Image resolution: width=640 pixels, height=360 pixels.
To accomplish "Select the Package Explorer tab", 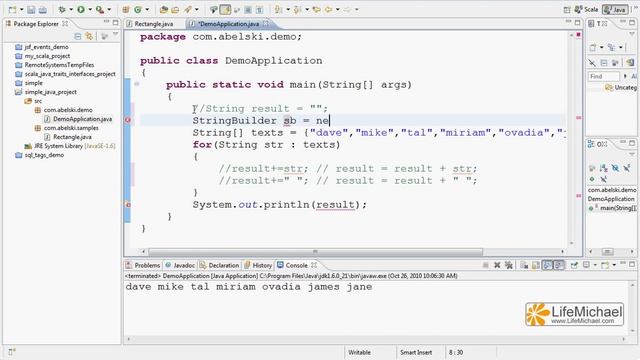I will point(36,24).
